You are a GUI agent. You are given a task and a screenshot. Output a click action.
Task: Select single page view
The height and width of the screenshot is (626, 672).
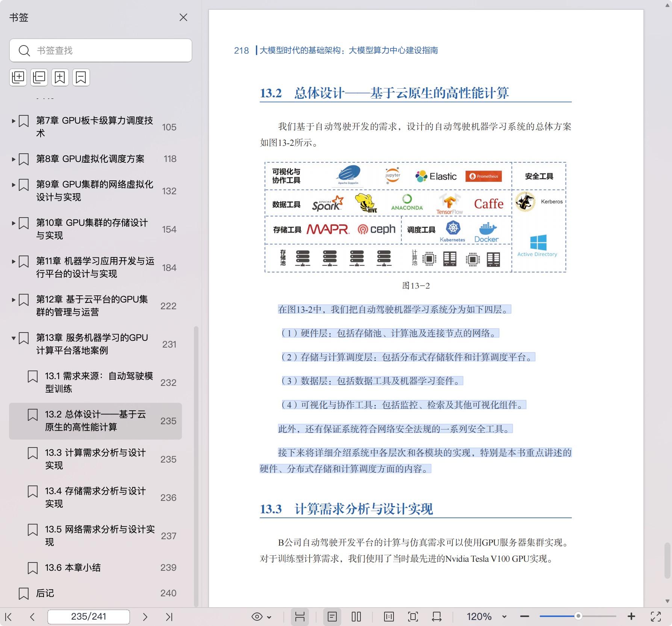(332, 617)
